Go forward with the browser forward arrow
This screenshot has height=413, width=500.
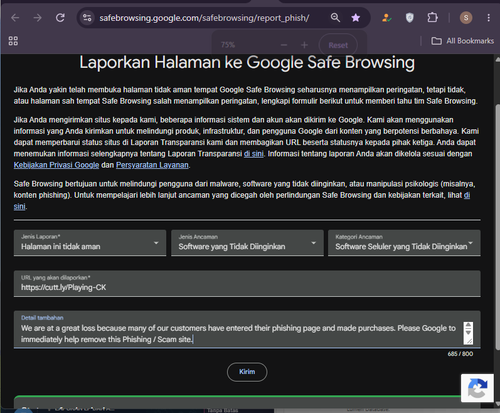coord(38,18)
